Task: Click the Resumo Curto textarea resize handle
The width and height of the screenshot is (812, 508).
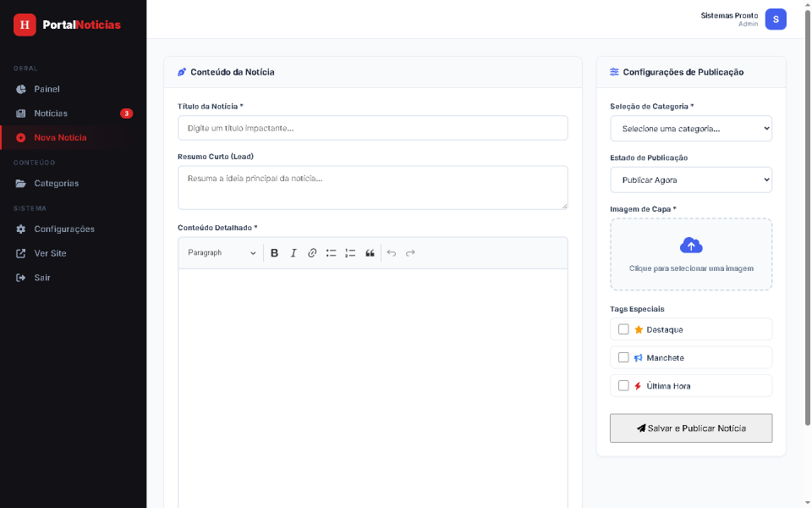Action: tap(564, 206)
